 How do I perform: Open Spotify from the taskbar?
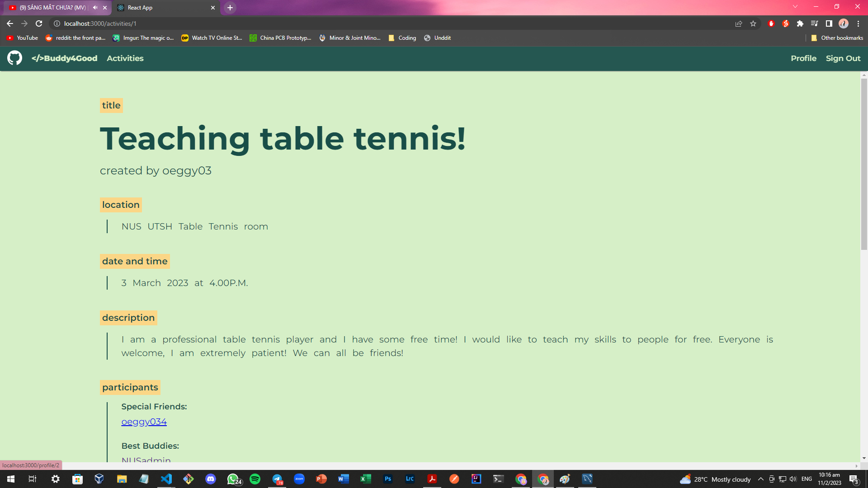pos(255,479)
